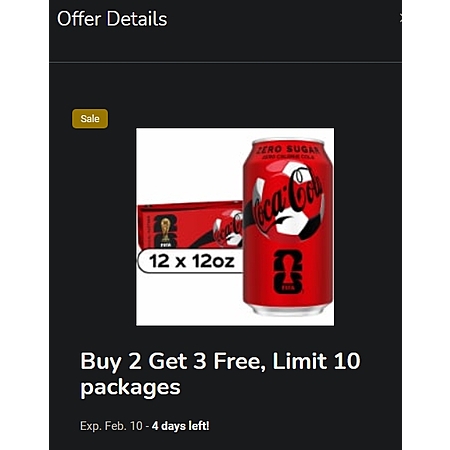Image resolution: width=450 pixels, height=450 pixels.
Task: Close the Offer Details panel
Action: [x=401, y=18]
